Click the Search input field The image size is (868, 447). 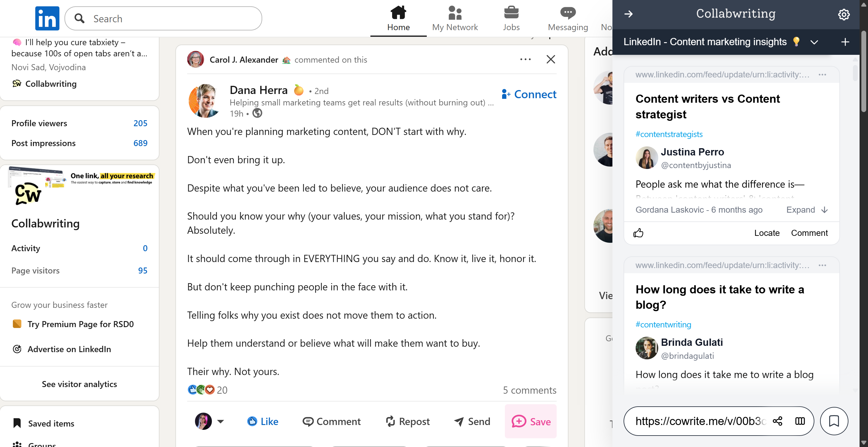163,19
